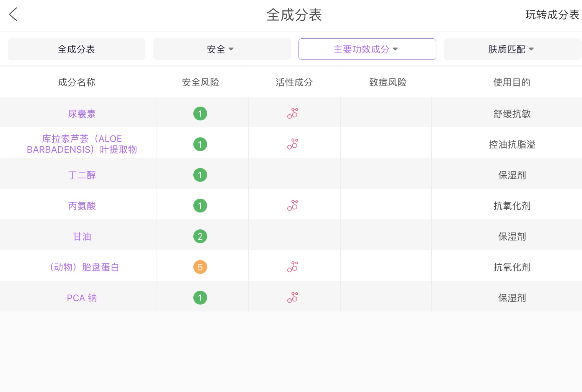Open the 丁二醇 ingredient link
The height and width of the screenshot is (392, 582).
point(82,175)
